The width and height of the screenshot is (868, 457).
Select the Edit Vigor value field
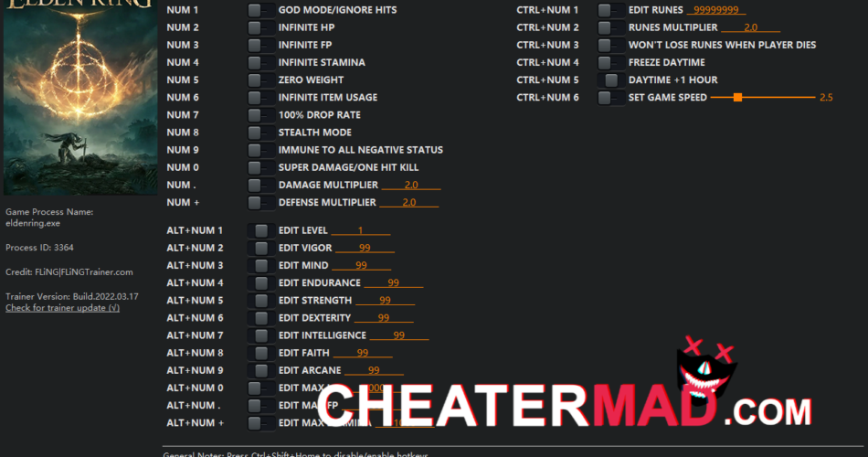coord(365,249)
